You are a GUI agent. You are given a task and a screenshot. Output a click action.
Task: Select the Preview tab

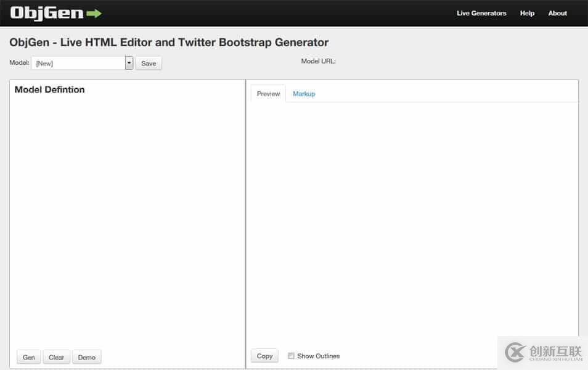coord(268,94)
